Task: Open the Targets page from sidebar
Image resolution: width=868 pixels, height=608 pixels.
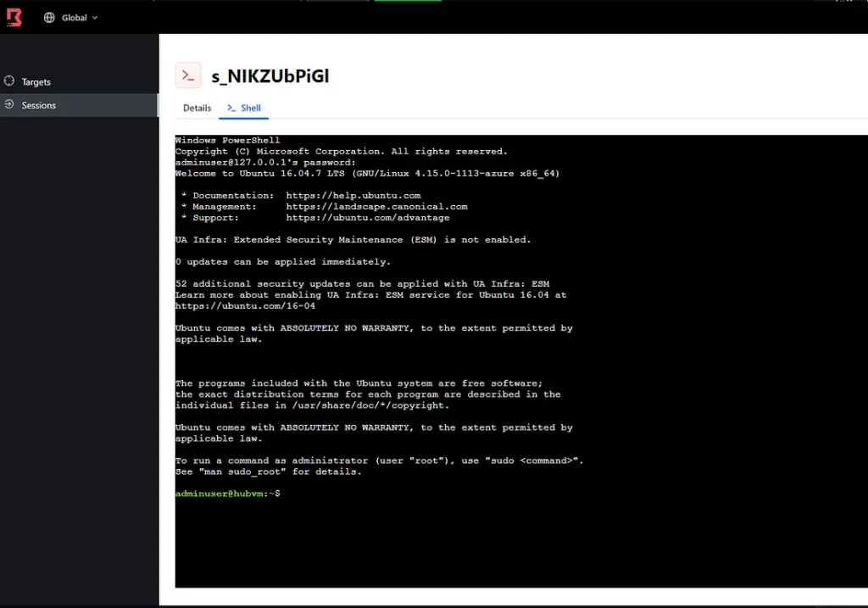Action: pyautogui.click(x=36, y=82)
